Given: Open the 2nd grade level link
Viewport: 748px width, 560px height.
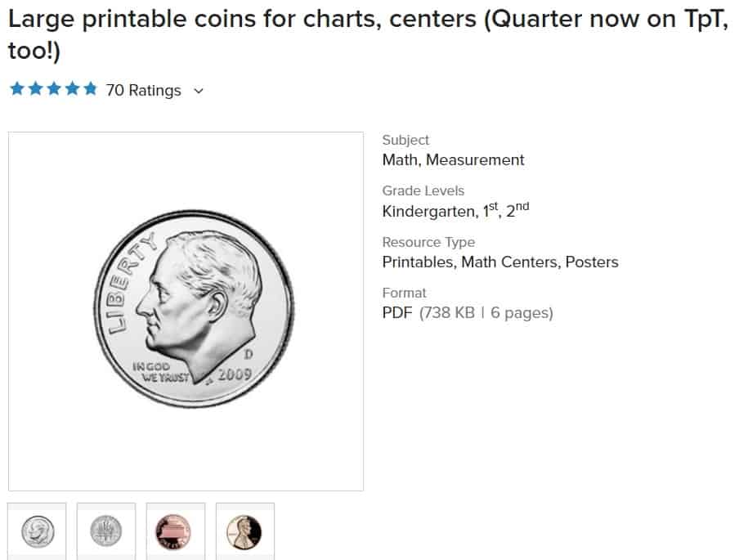Looking at the screenshot, I should pos(517,210).
